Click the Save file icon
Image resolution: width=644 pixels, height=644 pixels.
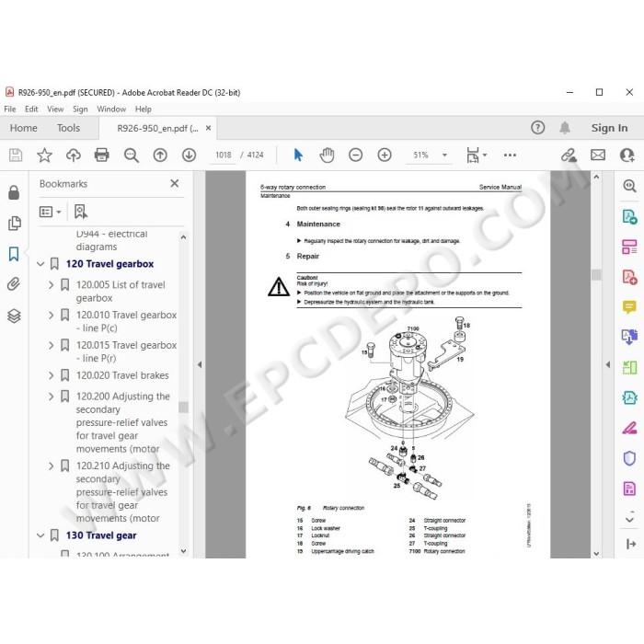pos(16,155)
